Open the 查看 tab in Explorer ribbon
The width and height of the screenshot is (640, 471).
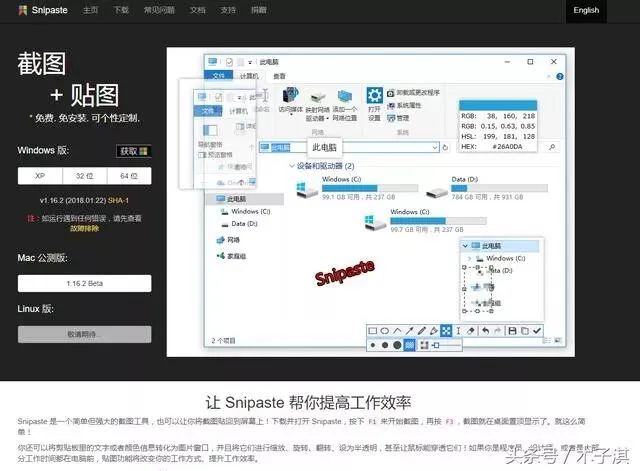[x=279, y=76]
